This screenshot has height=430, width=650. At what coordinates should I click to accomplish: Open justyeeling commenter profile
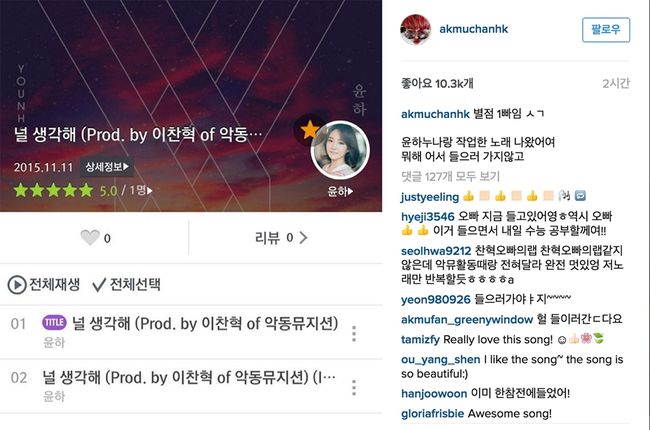[430, 197]
